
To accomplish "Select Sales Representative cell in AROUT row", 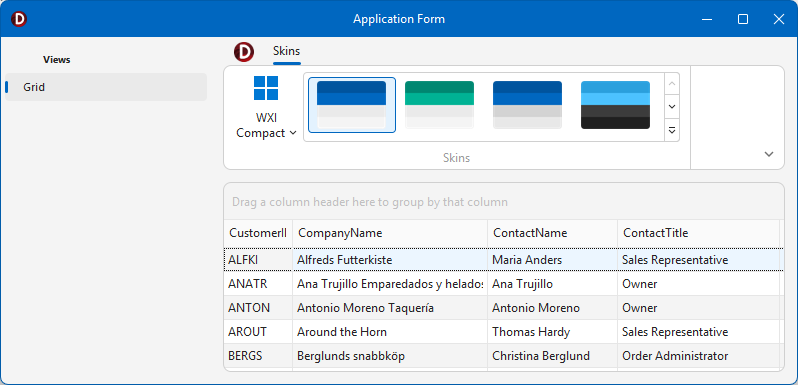I will click(699, 332).
